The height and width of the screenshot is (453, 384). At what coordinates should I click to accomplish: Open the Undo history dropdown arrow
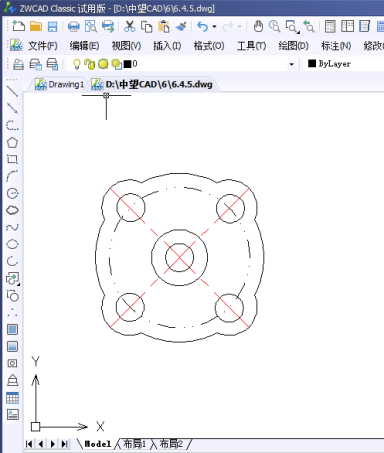[214, 27]
